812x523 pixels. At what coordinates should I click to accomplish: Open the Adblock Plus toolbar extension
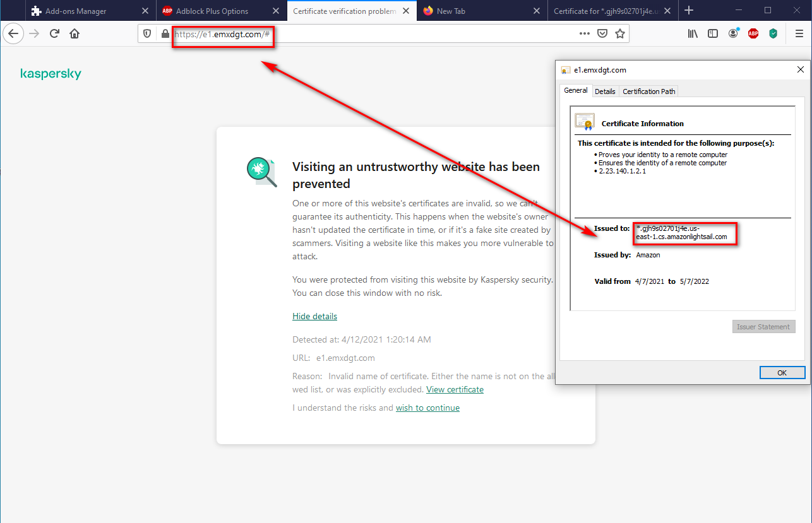click(753, 34)
